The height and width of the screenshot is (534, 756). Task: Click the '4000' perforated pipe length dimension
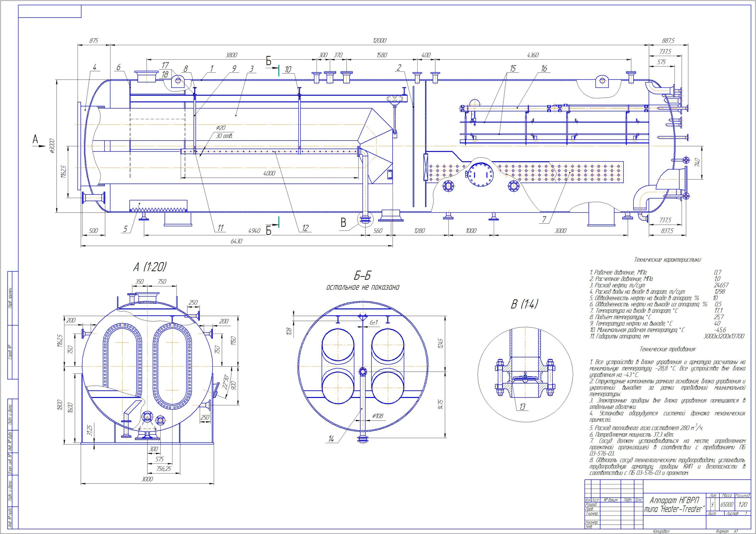pyautogui.click(x=269, y=173)
